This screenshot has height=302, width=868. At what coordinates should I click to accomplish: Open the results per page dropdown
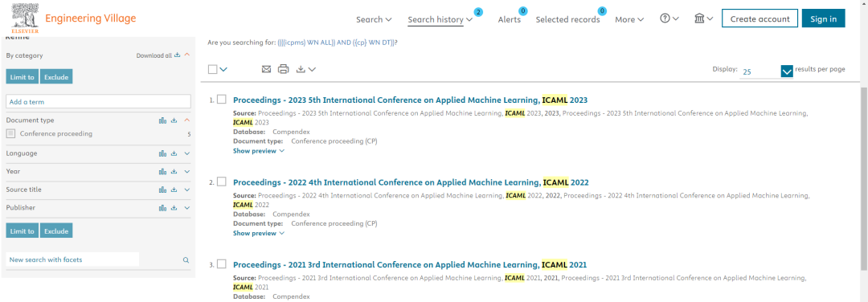pyautogui.click(x=787, y=71)
